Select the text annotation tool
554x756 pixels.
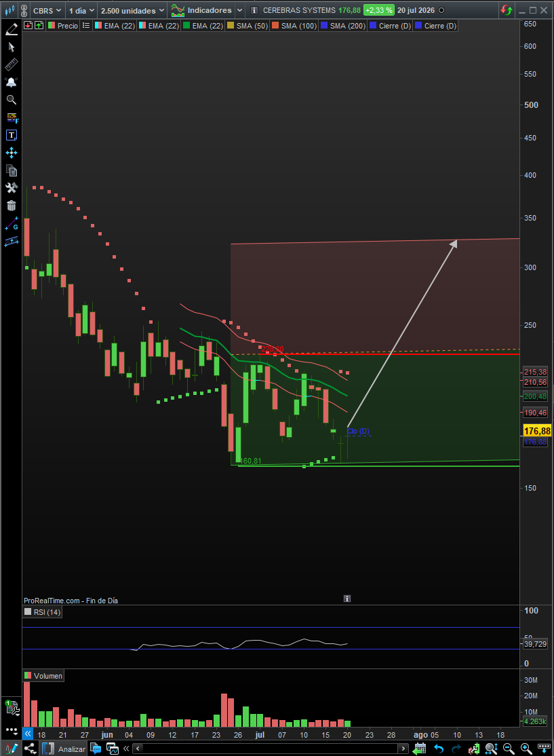(x=12, y=135)
